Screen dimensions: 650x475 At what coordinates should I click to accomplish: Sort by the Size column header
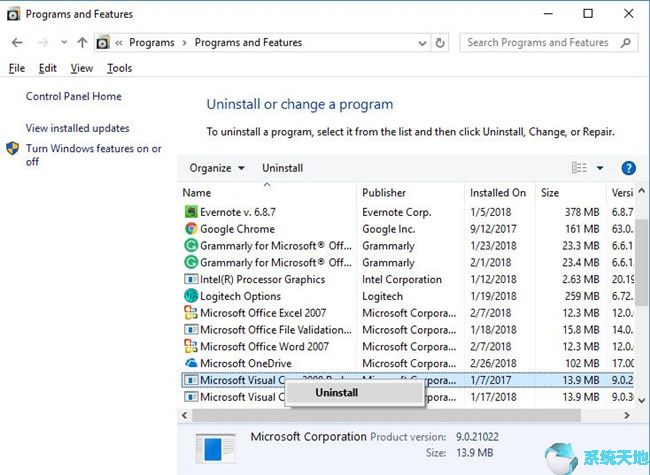tap(550, 192)
